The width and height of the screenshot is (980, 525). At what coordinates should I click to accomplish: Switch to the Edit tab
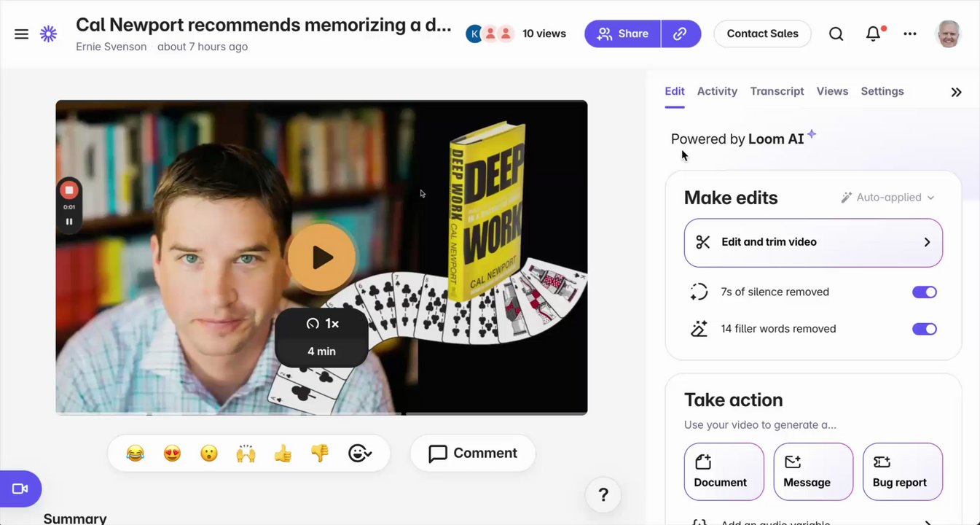pos(675,91)
